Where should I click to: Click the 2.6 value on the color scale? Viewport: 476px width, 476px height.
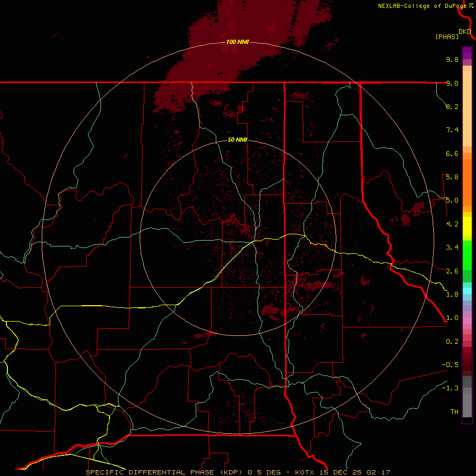pyautogui.click(x=452, y=271)
